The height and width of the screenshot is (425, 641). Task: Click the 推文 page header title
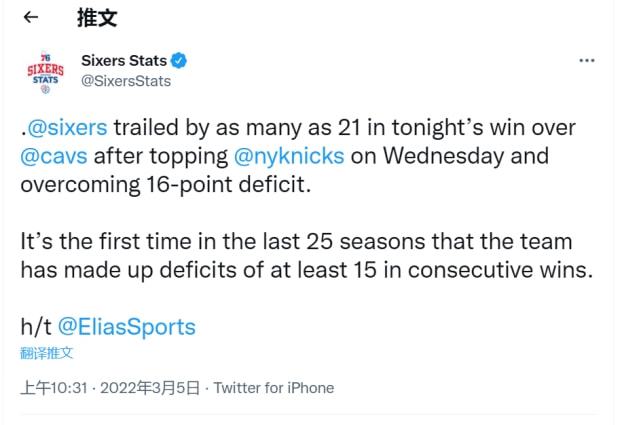(x=97, y=18)
